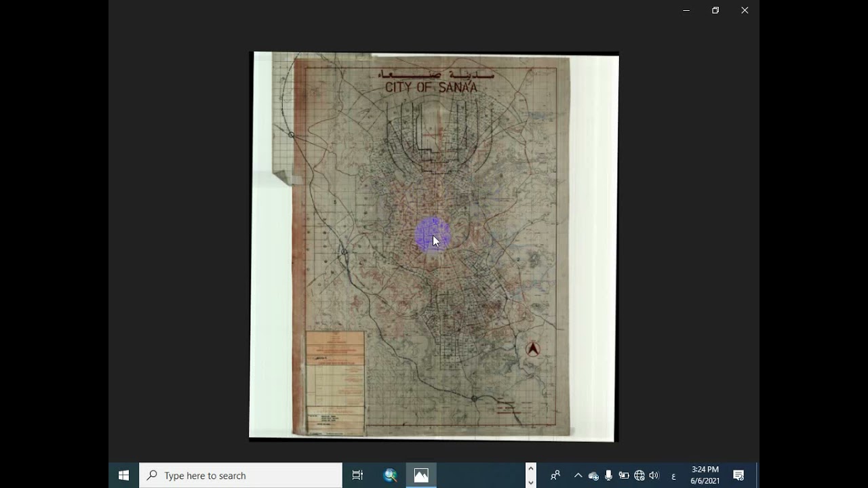Open the network globe tray icon
The width and height of the screenshot is (868, 488).
coord(639,476)
